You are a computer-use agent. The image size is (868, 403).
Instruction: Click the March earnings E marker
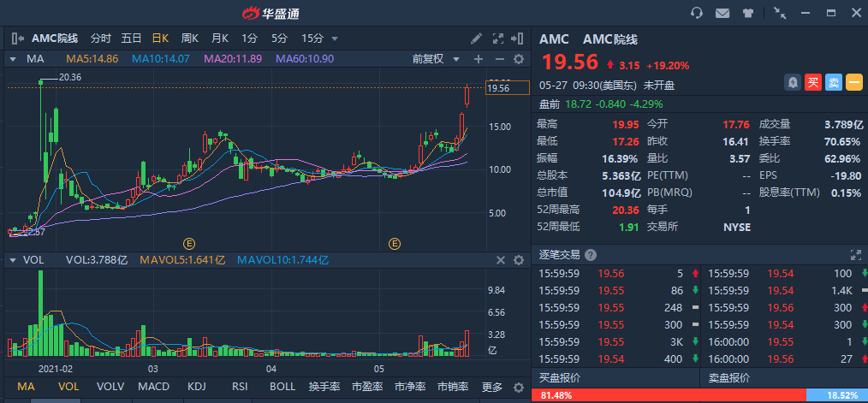[x=189, y=243]
